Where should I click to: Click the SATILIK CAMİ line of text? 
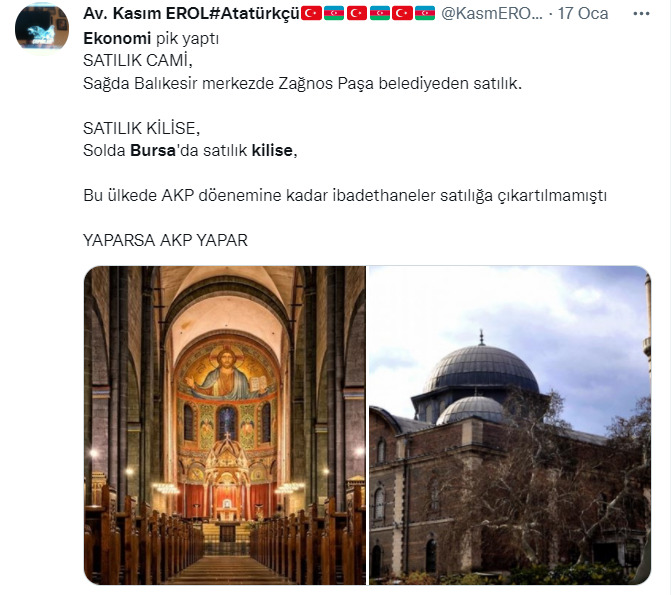click(138, 60)
